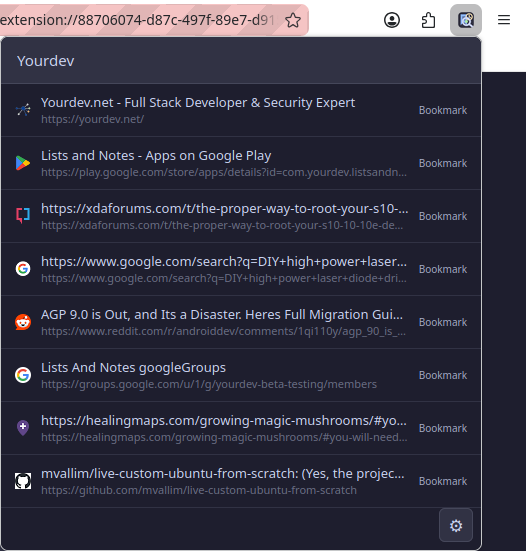Click Bookmark label on the AGP 9.0 row
Image resolution: width=526 pixels, height=551 pixels.
coord(443,322)
